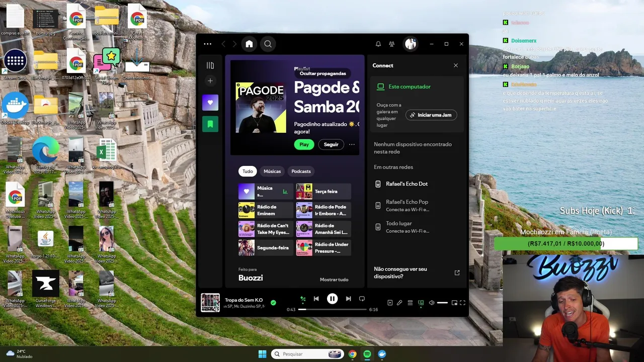The image size is (644, 362).
Task: Open Rádio de Under Pressure tile
Action: pos(323,248)
